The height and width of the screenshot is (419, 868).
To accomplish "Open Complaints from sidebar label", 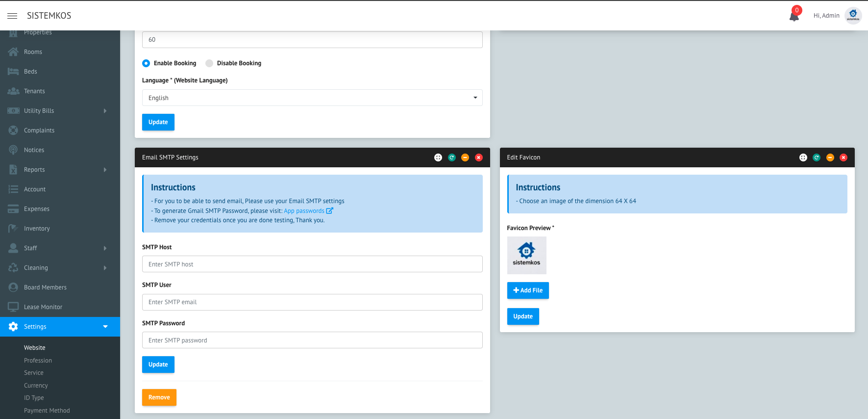I will [x=39, y=131].
